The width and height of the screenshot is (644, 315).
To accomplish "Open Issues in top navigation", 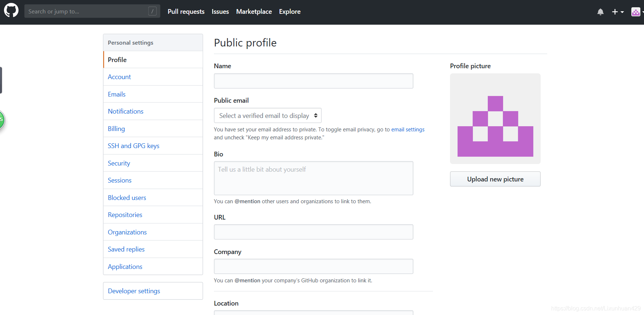I will tap(220, 12).
